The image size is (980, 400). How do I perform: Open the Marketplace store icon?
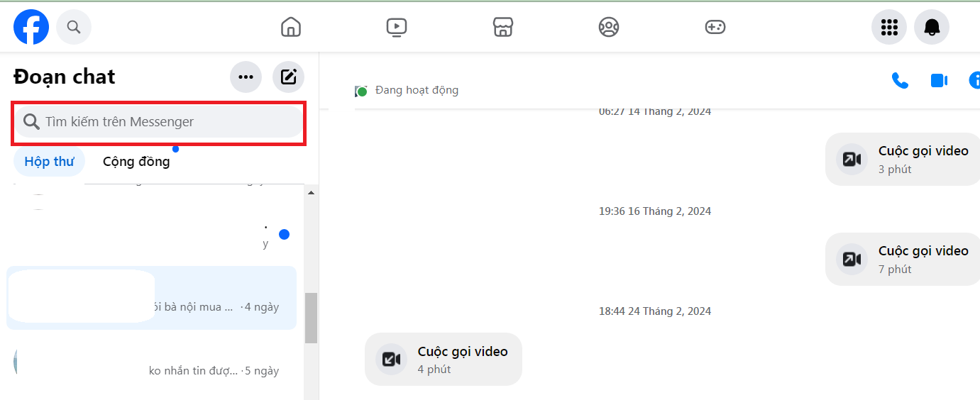pos(502,27)
